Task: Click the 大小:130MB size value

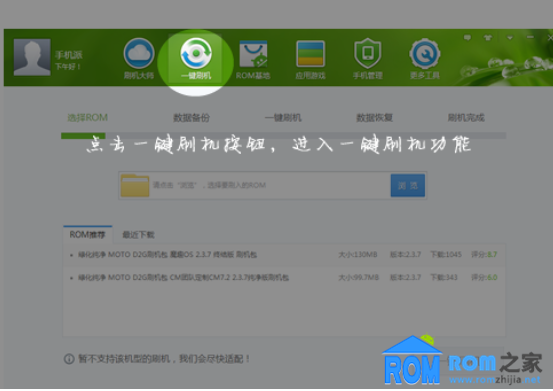Action: (x=358, y=255)
